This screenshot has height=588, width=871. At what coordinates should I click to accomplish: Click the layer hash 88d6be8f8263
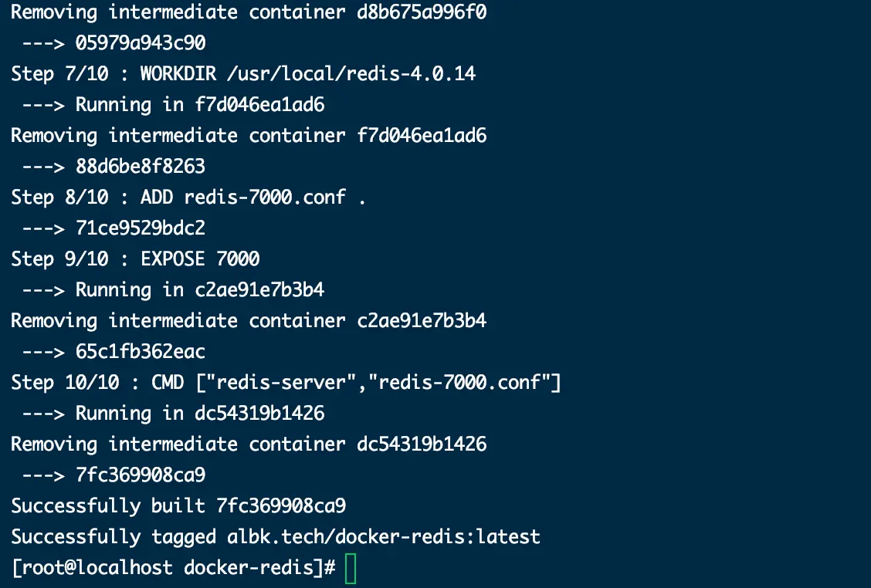point(141,167)
